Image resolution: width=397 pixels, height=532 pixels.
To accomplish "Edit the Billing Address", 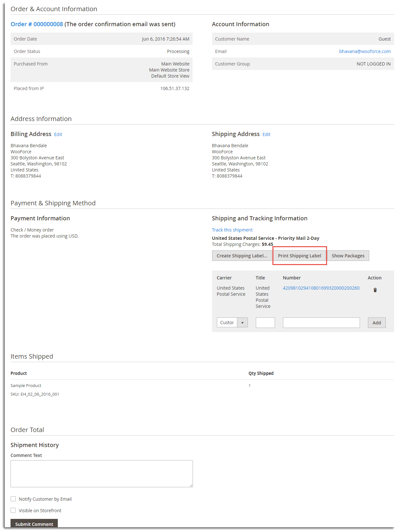I will pos(58,134).
